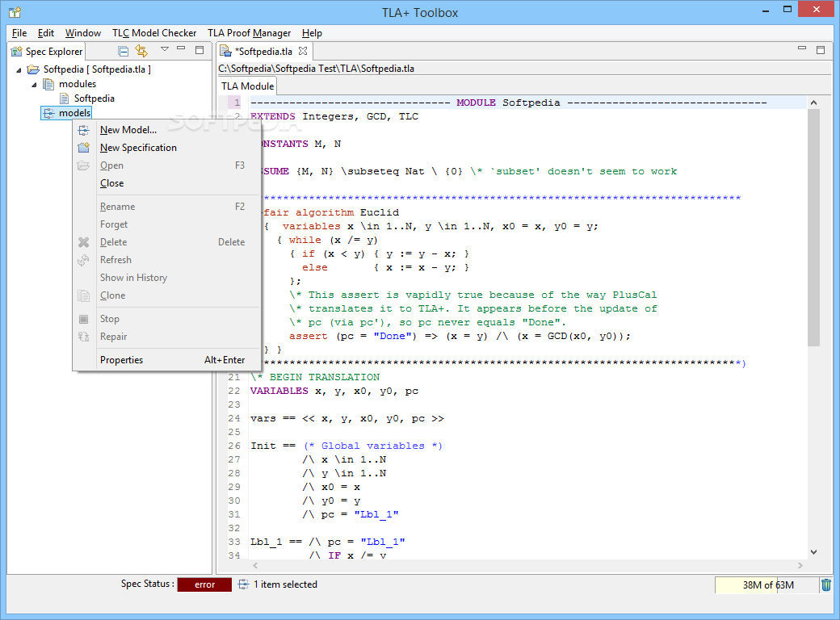Click the "Spec Status :" label

147,584
